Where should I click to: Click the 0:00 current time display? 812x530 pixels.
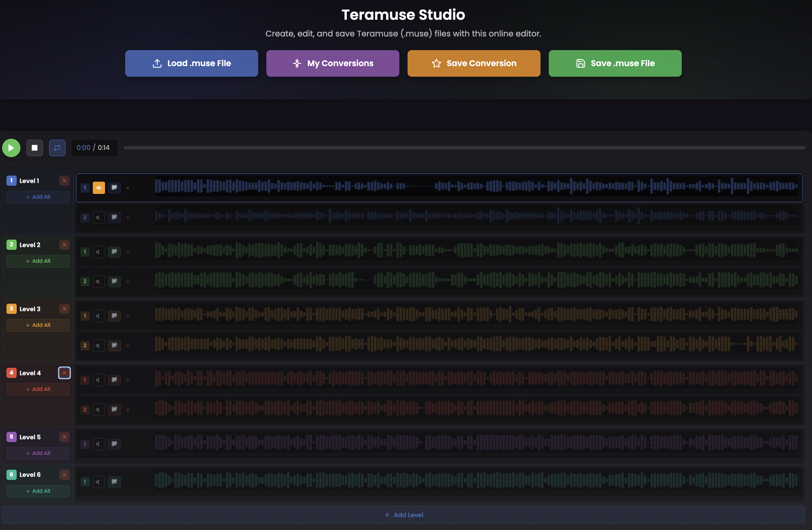click(x=84, y=148)
